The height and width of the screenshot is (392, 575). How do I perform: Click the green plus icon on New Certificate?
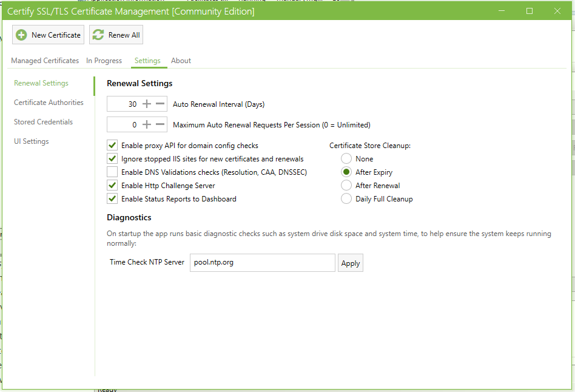click(x=21, y=35)
